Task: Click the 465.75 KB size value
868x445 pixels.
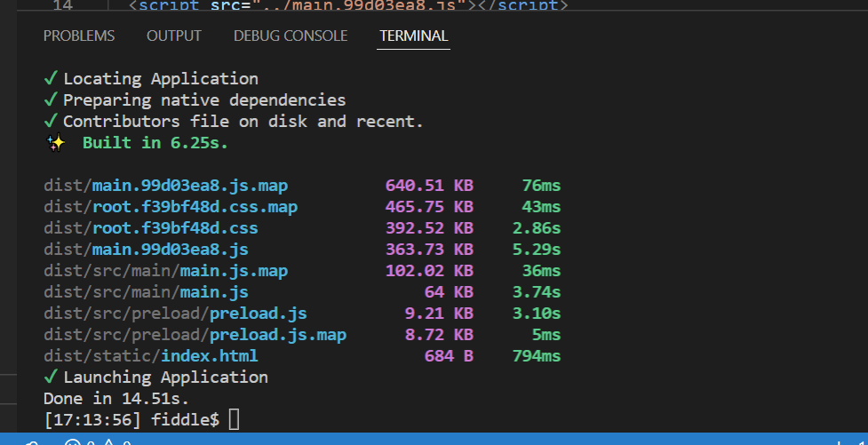Action: point(430,207)
